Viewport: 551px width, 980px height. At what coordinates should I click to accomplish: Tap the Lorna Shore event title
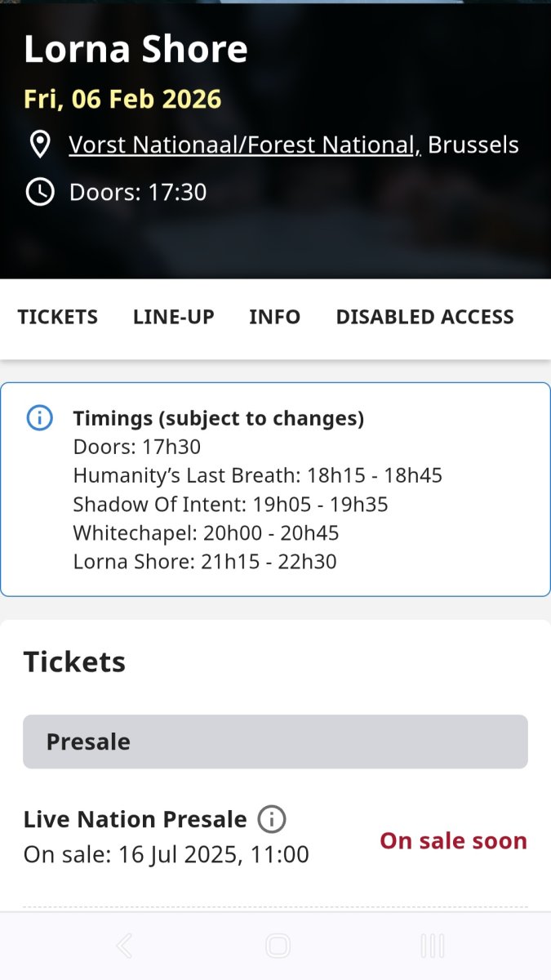pyautogui.click(x=136, y=49)
